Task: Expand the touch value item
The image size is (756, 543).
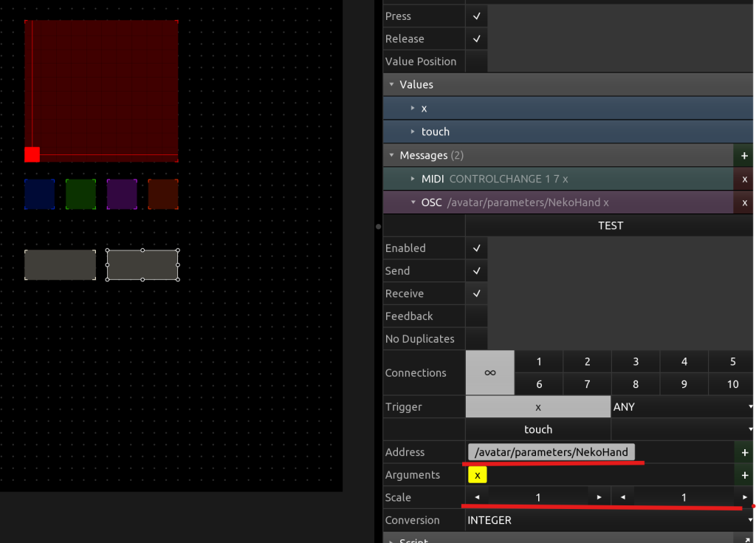Action: 413,132
